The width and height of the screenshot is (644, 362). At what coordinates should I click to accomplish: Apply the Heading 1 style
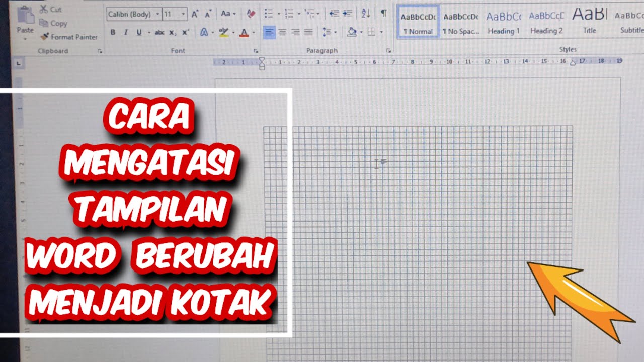click(x=503, y=22)
